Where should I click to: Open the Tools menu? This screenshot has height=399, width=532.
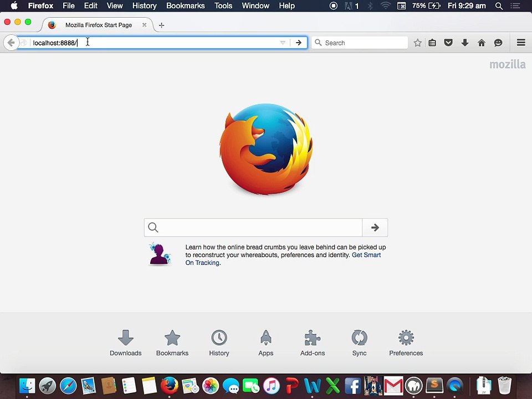[223, 6]
